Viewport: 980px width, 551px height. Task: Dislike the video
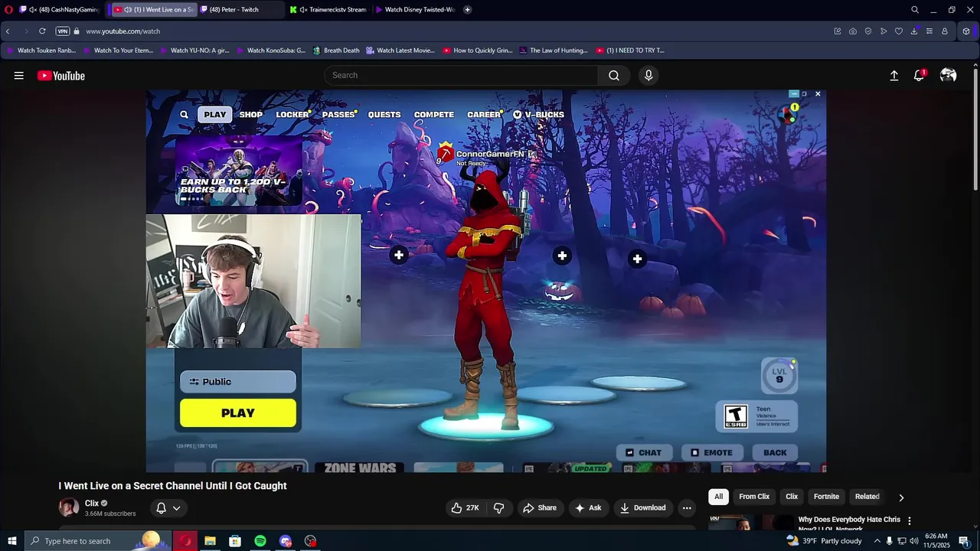point(498,507)
